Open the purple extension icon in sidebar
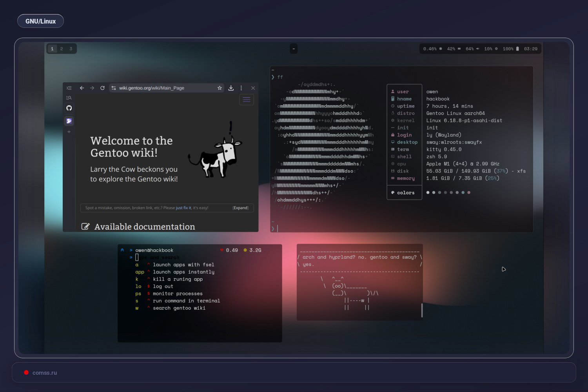Screen dimensions: 588x392 (69, 121)
